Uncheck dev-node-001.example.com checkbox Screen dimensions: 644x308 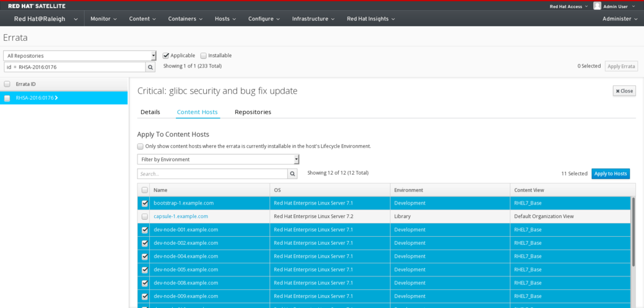(144, 230)
